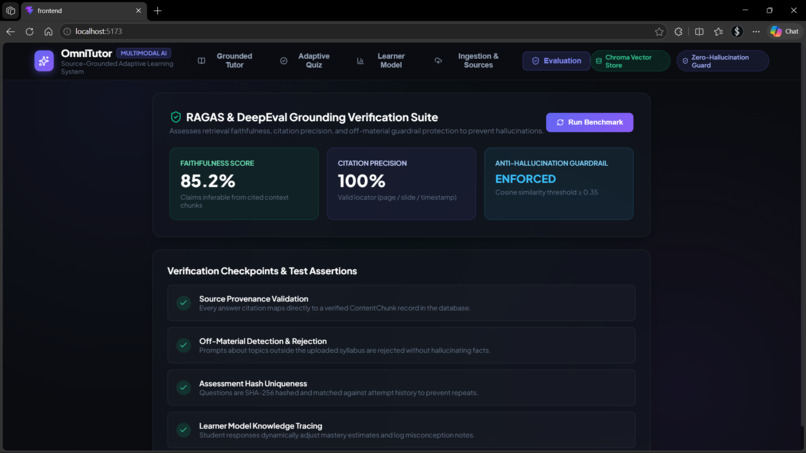Open the Grounded Tutor tab

click(225, 61)
